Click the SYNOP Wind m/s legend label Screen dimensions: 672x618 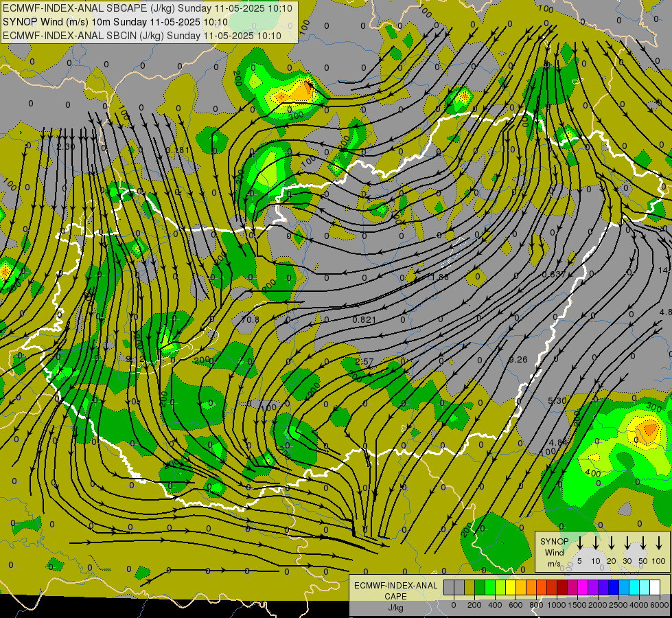coord(554,552)
